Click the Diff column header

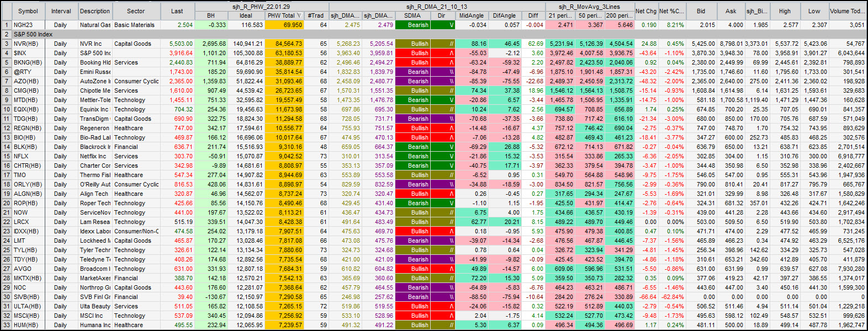click(533, 15)
